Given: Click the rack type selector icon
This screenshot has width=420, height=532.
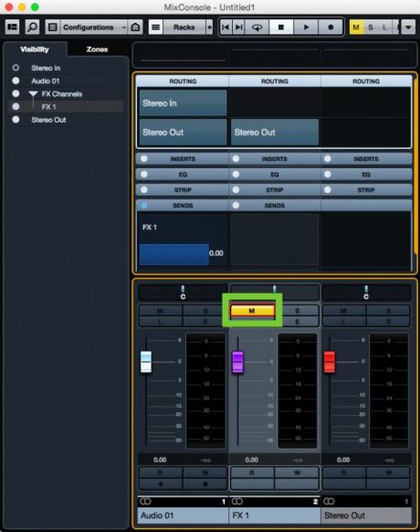Looking at the screenshot, I should pos(155,27).
